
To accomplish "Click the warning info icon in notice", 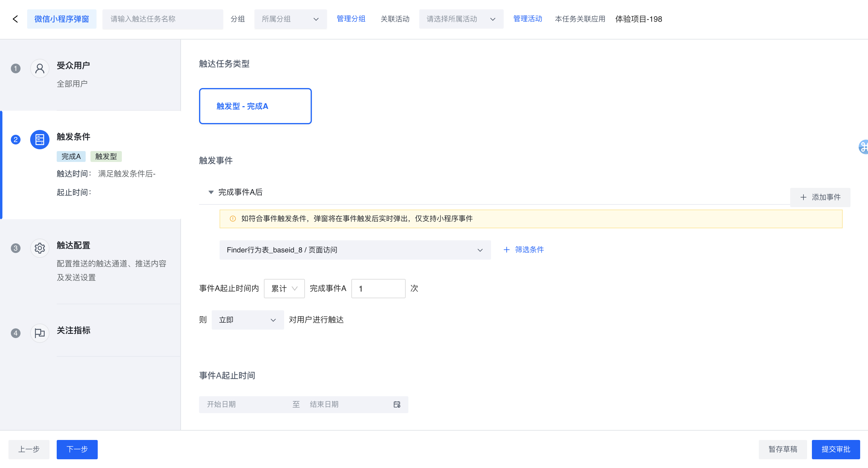I will (233, 219).
